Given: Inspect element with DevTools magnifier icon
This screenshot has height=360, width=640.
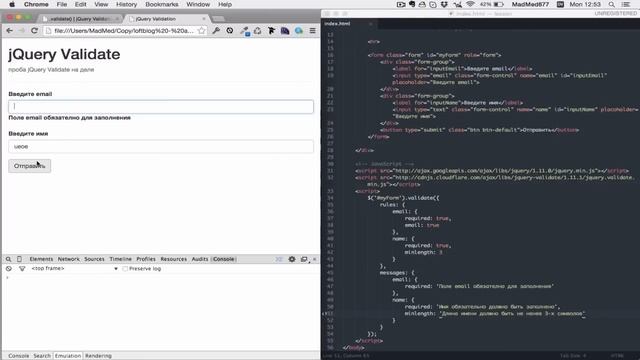Looking at the screenshot, I should point(8,259).
